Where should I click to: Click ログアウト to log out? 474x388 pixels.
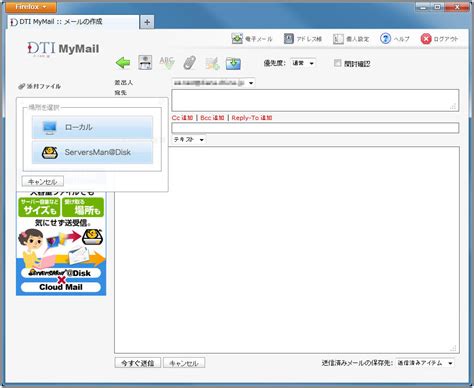coord(439,39)
